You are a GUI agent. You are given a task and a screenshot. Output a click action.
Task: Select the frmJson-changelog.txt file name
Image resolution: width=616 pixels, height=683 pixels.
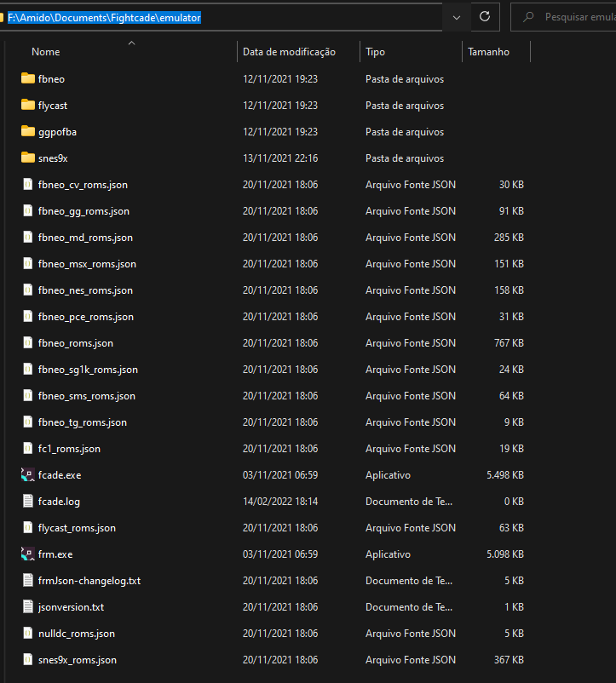coord(89,581)
